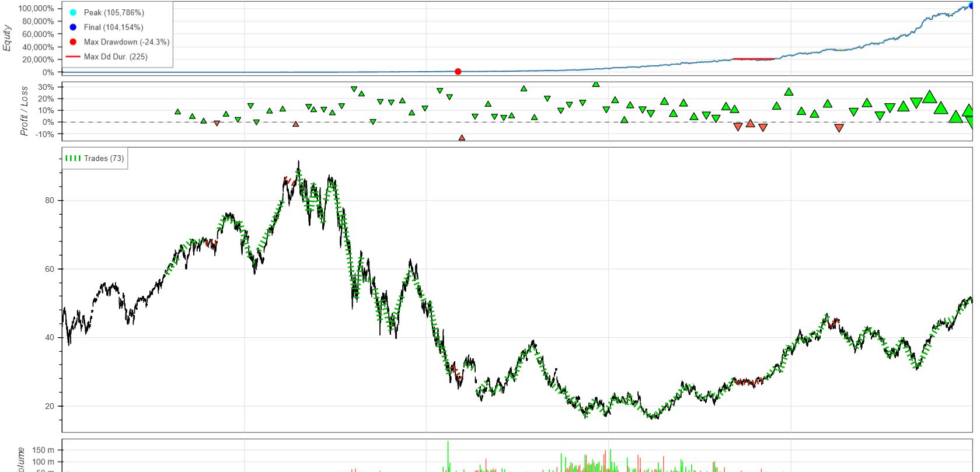Select the red max drawdown duration line

[754, 59]
